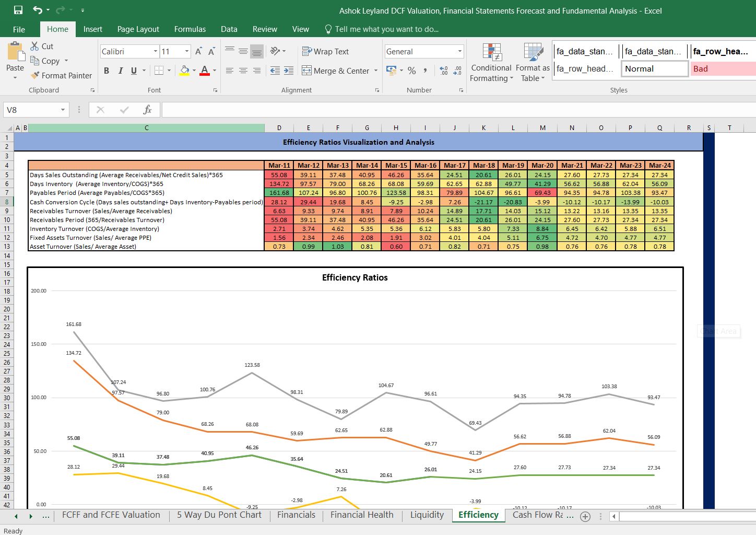The image size is (756, 535).
Task: Click the Redo arrow icon
Action: tap(60, 10)
